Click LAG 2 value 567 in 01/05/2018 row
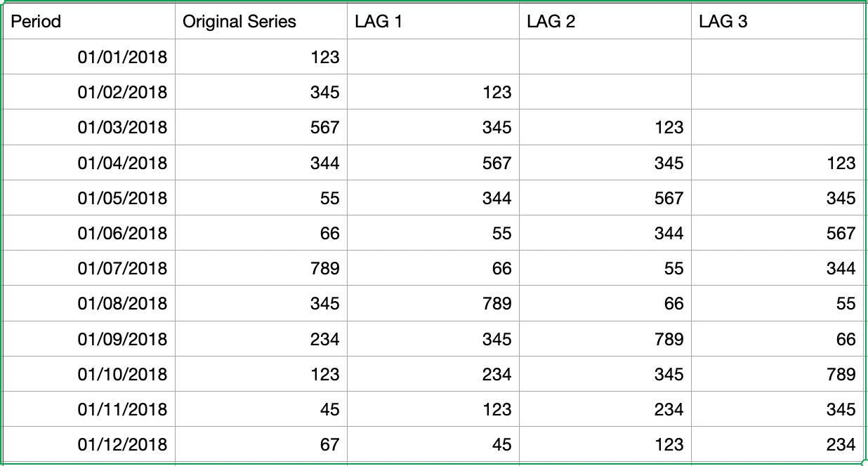Screen dimensions: 868x466 (605, 198)
